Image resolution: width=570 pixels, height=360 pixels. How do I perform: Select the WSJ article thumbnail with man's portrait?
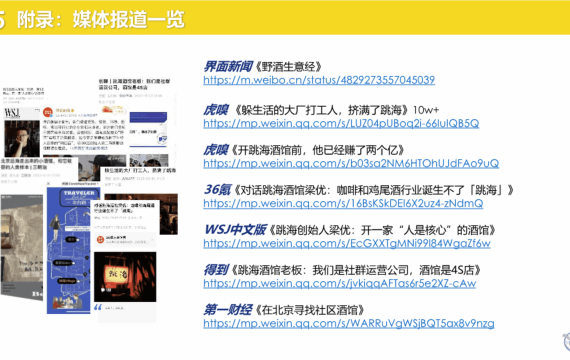[21, 133]
